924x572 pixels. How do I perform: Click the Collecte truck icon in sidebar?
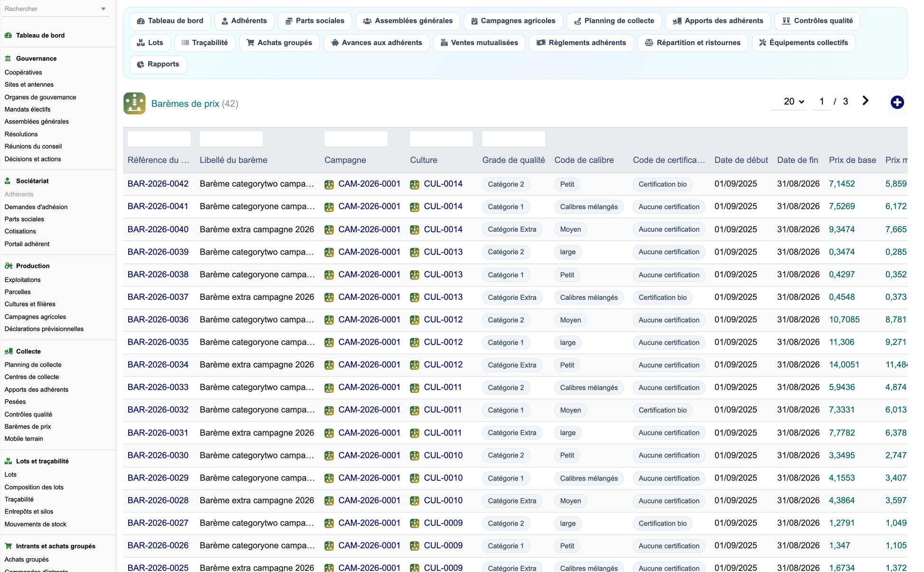(8, 352)
